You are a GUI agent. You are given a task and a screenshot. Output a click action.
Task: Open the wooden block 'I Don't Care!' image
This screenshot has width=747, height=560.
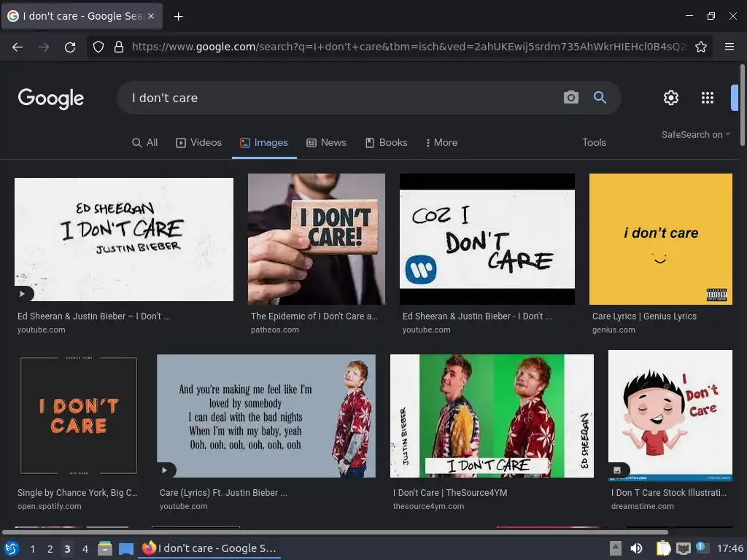pos(317,239)
